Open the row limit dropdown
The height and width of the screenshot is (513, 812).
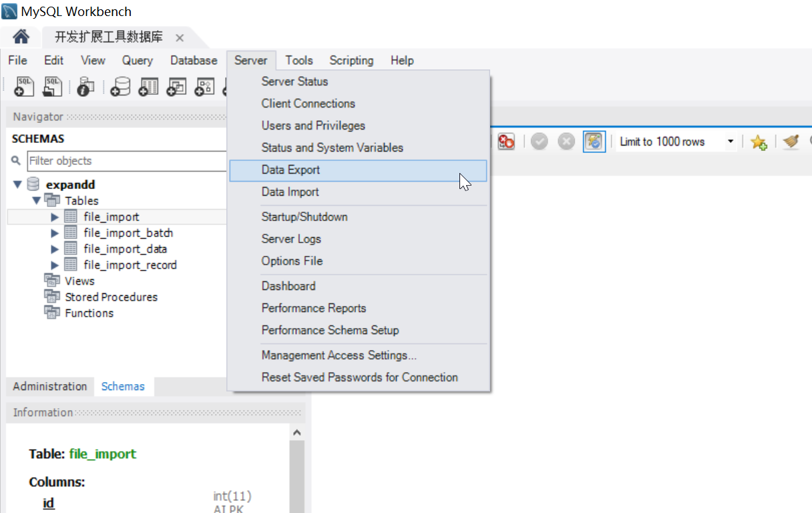coord(731,141)
